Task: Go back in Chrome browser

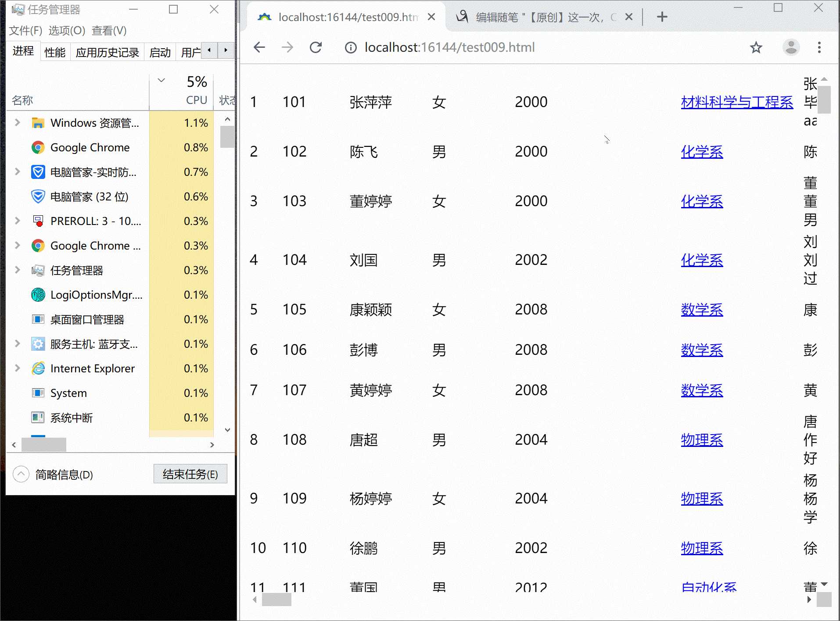Action: click(259, 47)
